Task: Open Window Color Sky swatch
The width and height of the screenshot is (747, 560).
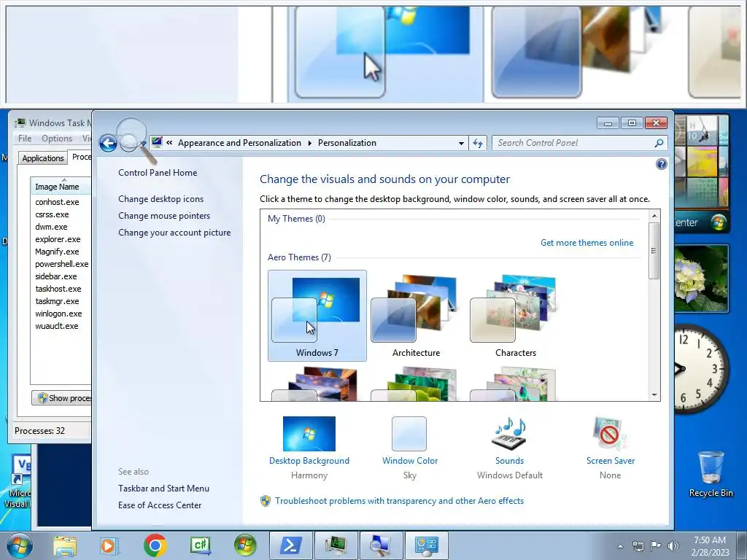Action: coord(409,434)
